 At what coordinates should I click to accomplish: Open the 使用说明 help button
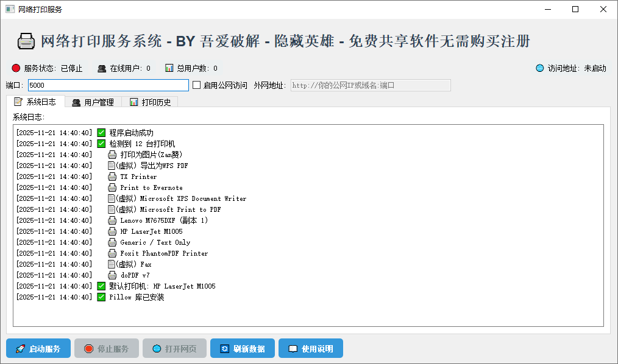pos(311,349)
